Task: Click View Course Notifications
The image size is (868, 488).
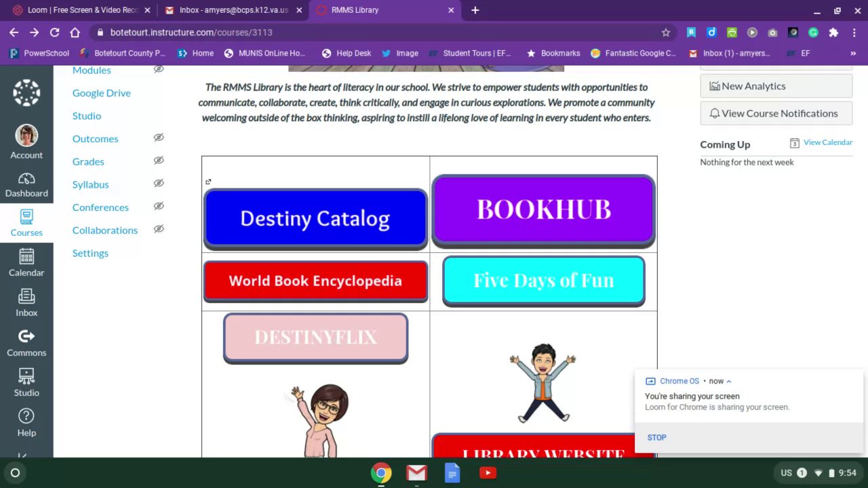Action: coord(776,113)
